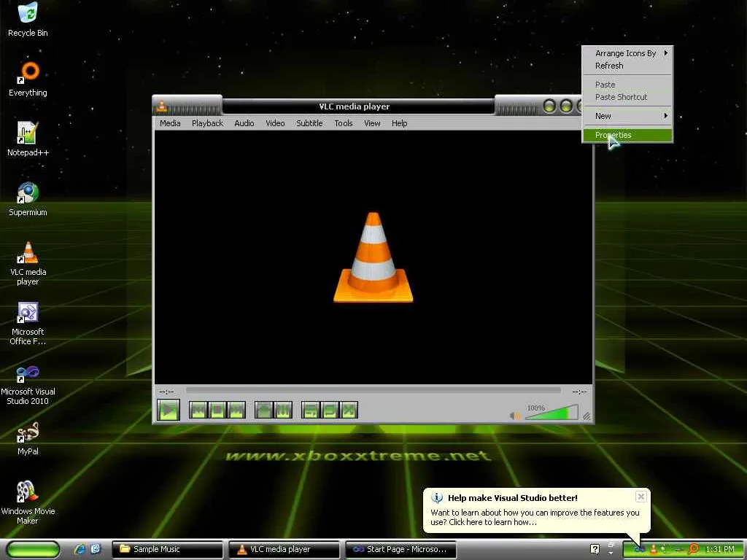
Task: Choose Properties in desktop context menu
Action: [627, 135]
